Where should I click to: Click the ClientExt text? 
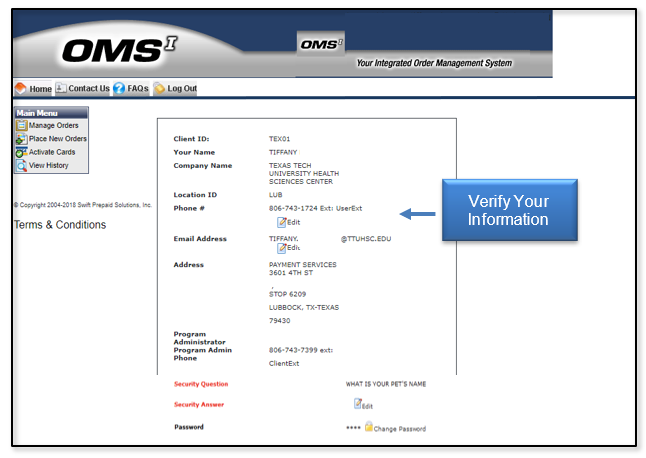pos(284,364)
